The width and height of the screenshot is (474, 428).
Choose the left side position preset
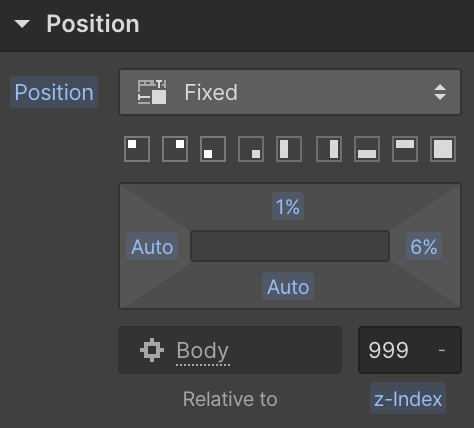click(x=289, y=149)
